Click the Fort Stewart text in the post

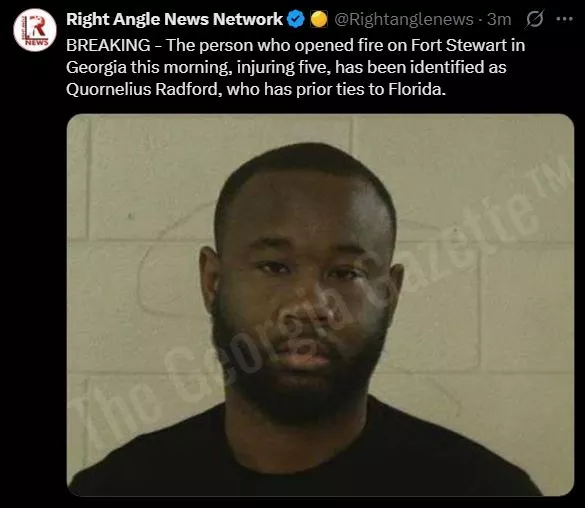tap(459, 46)
